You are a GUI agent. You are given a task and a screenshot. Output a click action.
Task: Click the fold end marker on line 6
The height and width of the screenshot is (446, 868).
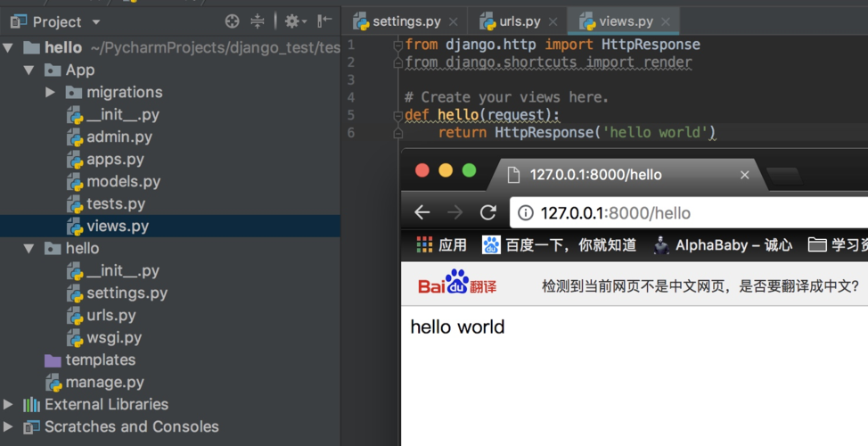click(x=397, y=132)
